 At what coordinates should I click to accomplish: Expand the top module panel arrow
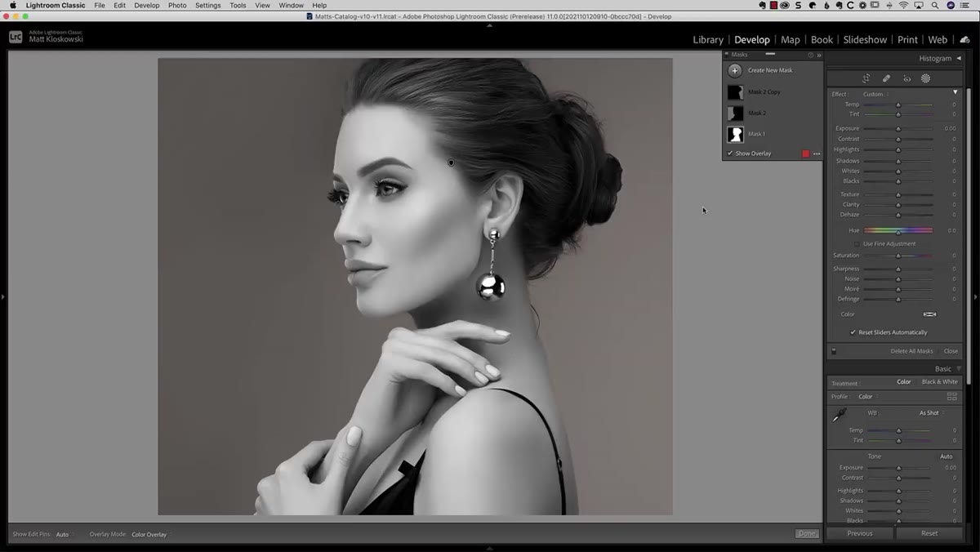click(490, 25)
